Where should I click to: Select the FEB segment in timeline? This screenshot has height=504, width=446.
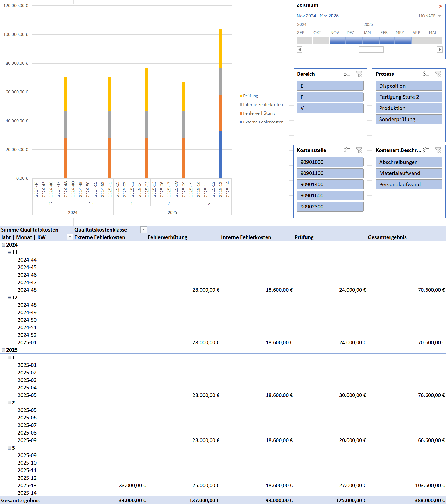[x=387, y=40]
